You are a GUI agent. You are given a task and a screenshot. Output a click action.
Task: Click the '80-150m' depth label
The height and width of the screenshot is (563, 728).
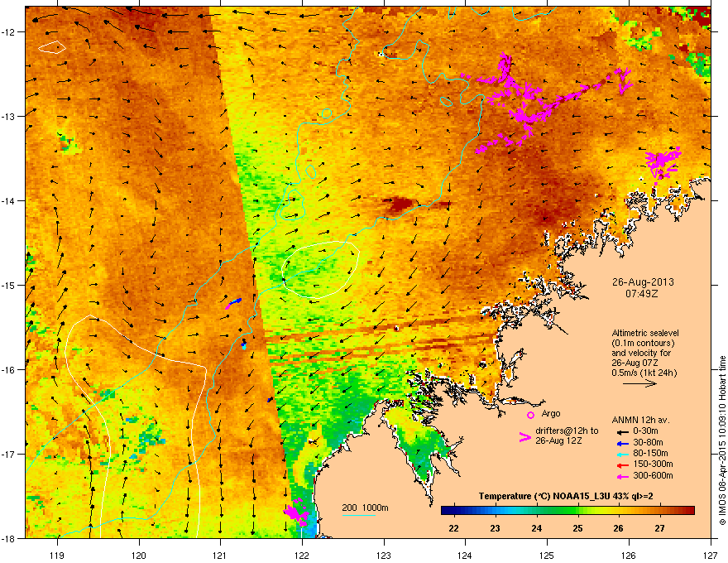[x=650, y=454]
